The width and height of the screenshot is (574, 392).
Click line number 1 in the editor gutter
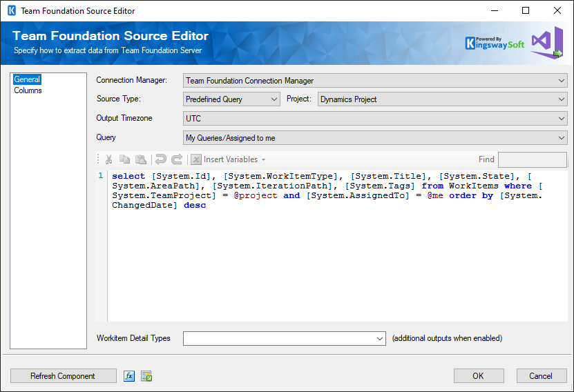[101, 176]
